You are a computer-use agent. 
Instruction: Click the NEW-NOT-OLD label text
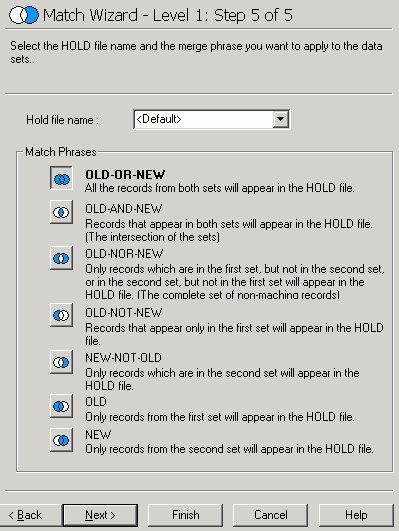point(123,358)
